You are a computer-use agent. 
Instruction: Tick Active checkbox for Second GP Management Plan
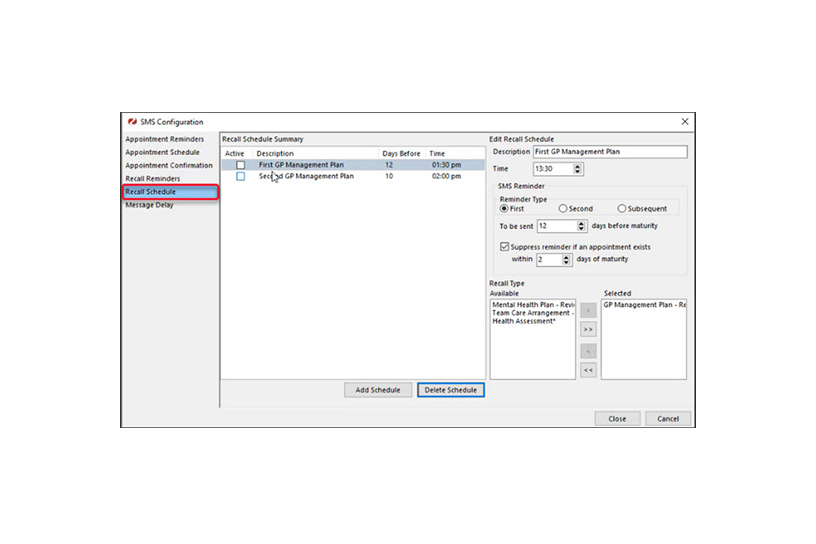(x=240, y=176)
